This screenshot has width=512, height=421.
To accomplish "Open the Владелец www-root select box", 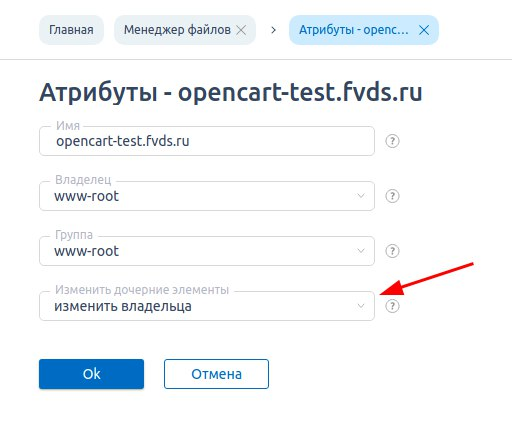I will (x=207, y=196).
